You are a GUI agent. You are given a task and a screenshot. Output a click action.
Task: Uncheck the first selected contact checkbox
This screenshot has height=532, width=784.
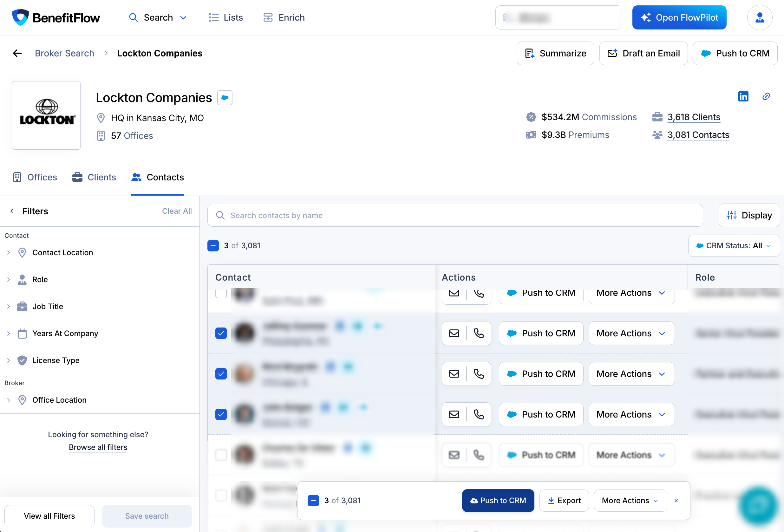221,334
